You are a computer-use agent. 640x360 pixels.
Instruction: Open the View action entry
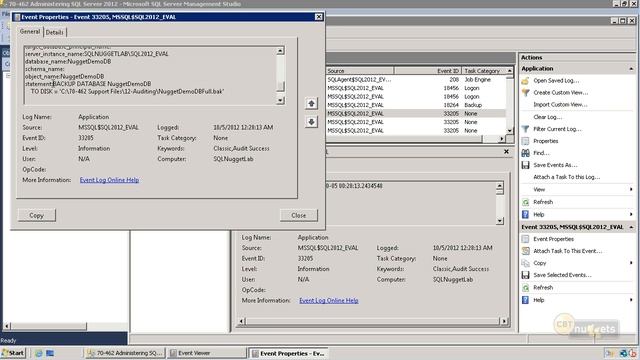click(539, 189)
